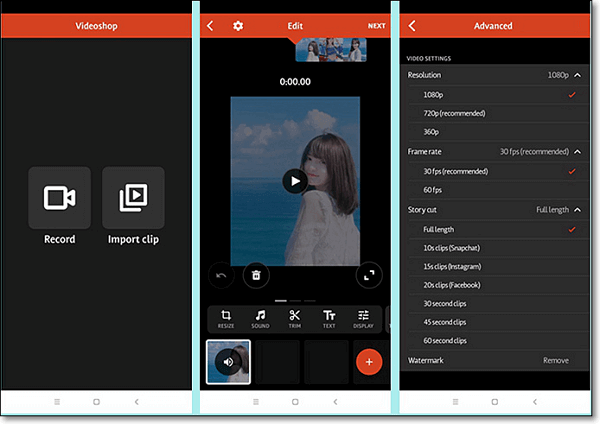Open the Sound music tool
Screen dimensions: 600x424
(x=260, y=318)
